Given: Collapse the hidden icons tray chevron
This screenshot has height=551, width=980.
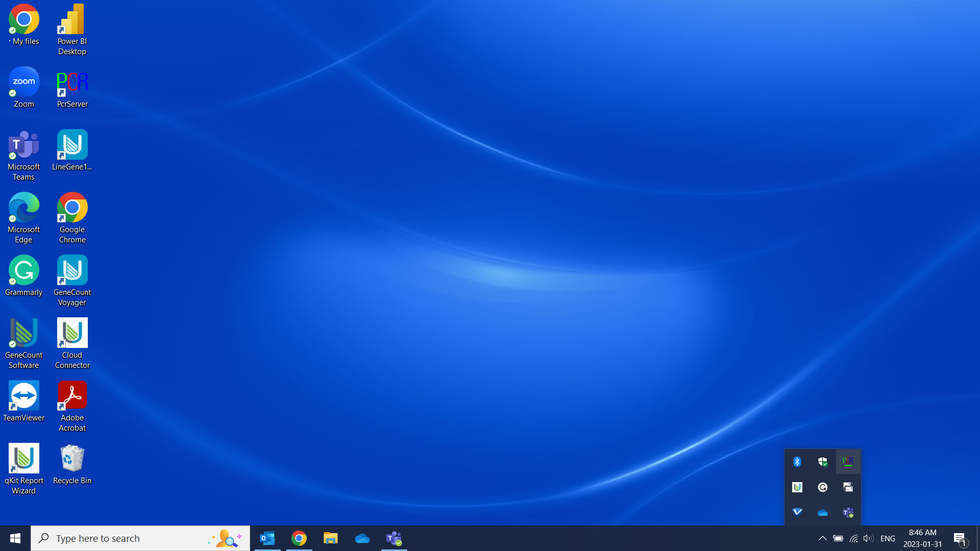Looking at the screenshot, I should tap(823, 538).
